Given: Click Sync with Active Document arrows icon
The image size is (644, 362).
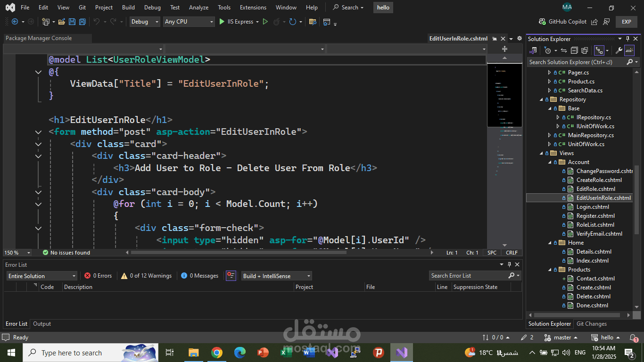Looking at the screenshot, I should pyautogui.click(x=563, y=50).
